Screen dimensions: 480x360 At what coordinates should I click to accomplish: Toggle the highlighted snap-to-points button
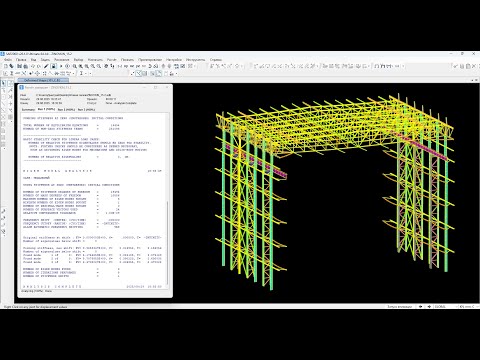(139, 73)
